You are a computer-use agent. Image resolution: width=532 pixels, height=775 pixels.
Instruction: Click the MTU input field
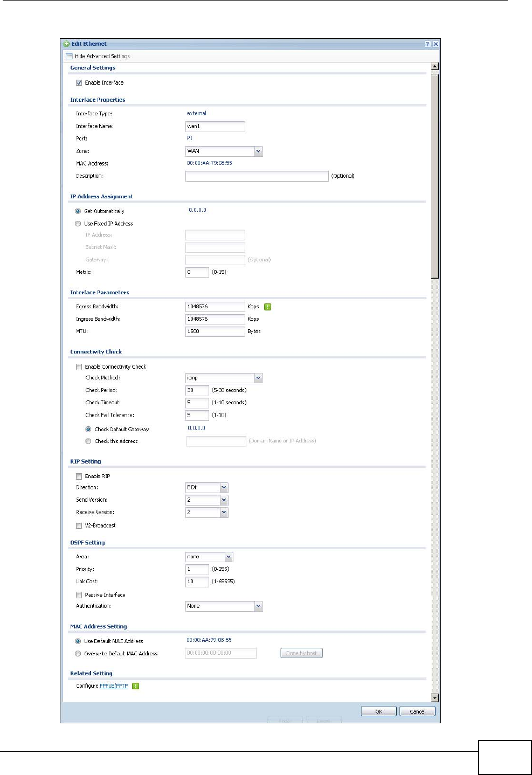215,331
